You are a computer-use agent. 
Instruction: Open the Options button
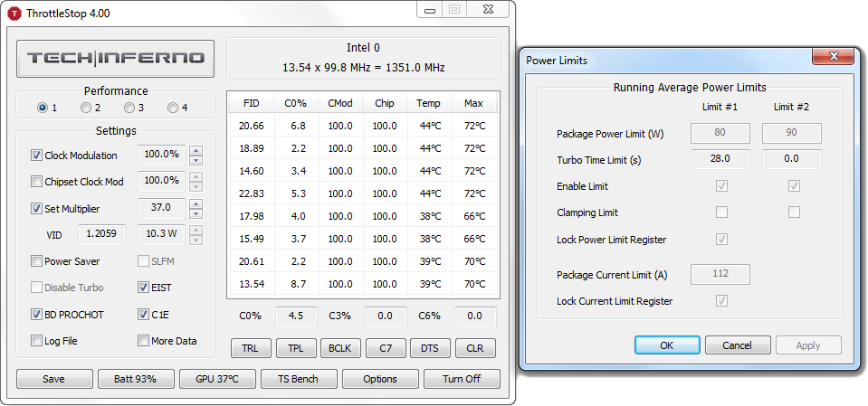pyautogui.click(x=380, y=379)
